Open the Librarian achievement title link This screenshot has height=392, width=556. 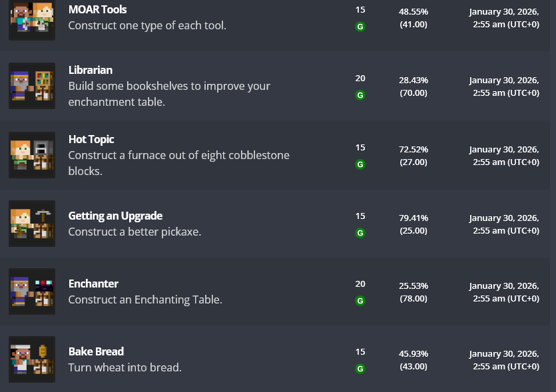(x=90, y=70)
